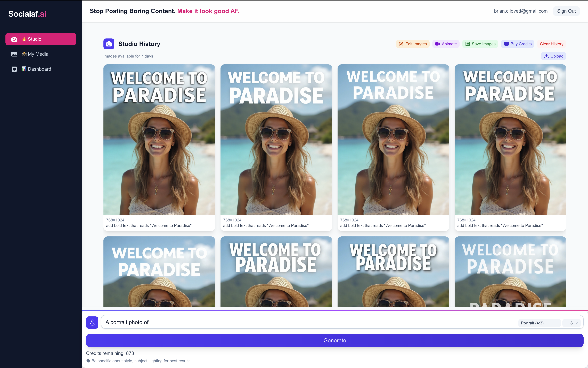Click the Save Images button
Screen dimensions: 588x368
[x=480, y=44]
